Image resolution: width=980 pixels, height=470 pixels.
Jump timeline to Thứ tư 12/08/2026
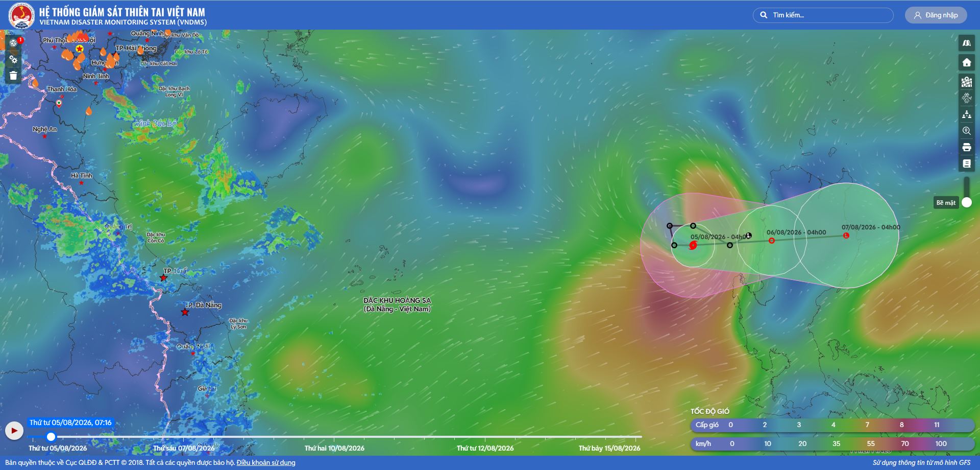[485, 449]
